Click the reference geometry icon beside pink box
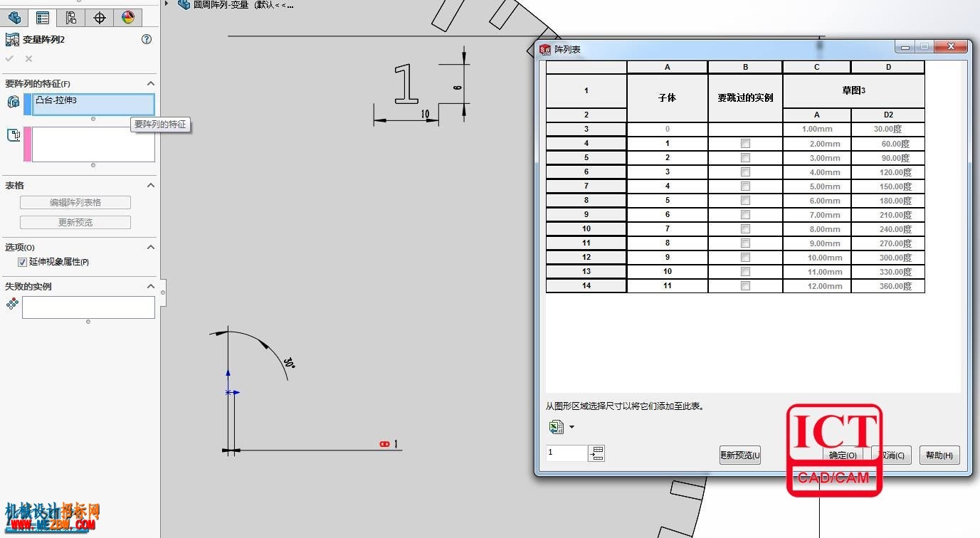 point(13,135)
